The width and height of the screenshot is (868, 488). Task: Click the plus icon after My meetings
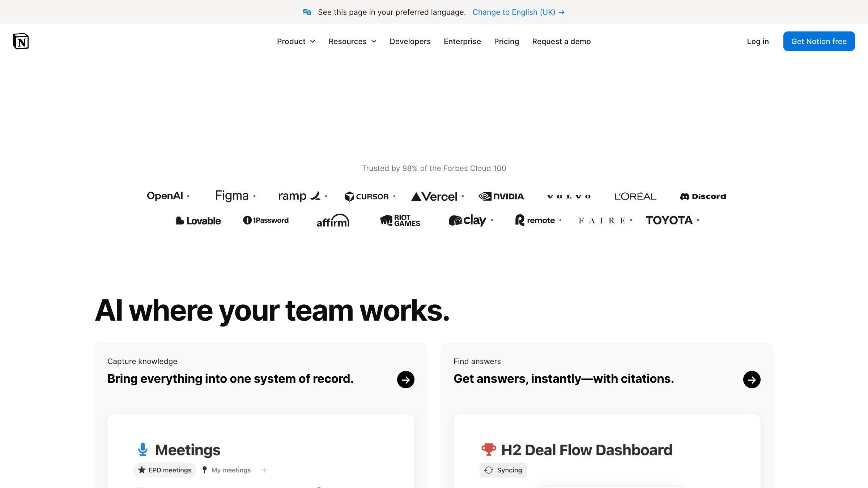tap(264, 470)
